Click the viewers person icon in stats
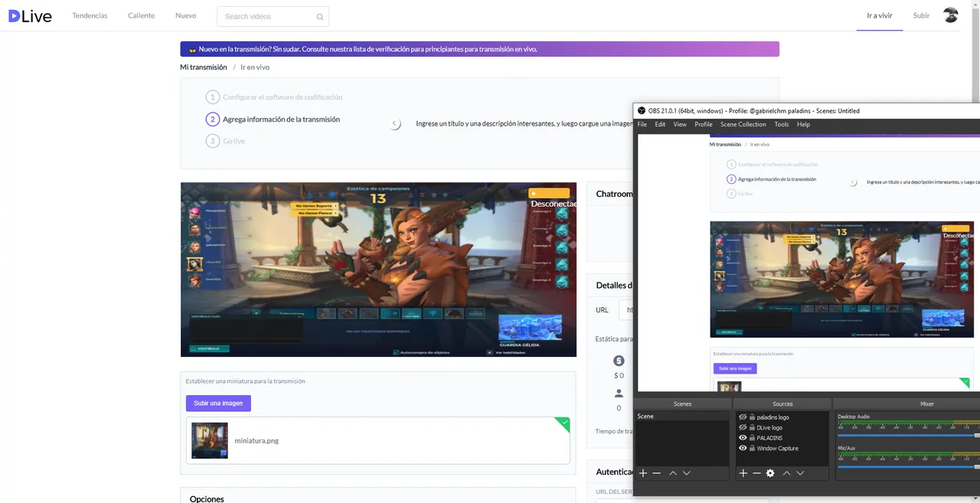This screenshot has width=980, height=503. point(619,394)
